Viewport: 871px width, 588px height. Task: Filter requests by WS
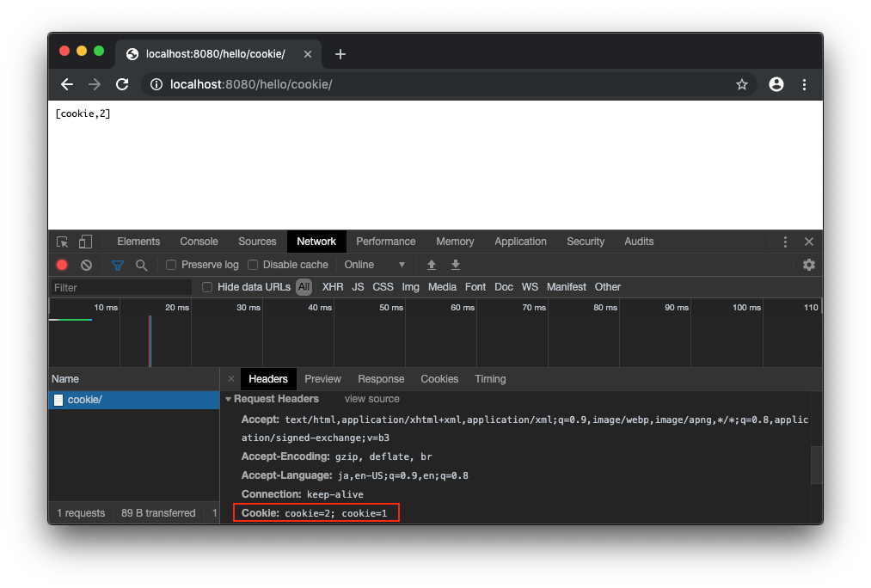(530, 287)
